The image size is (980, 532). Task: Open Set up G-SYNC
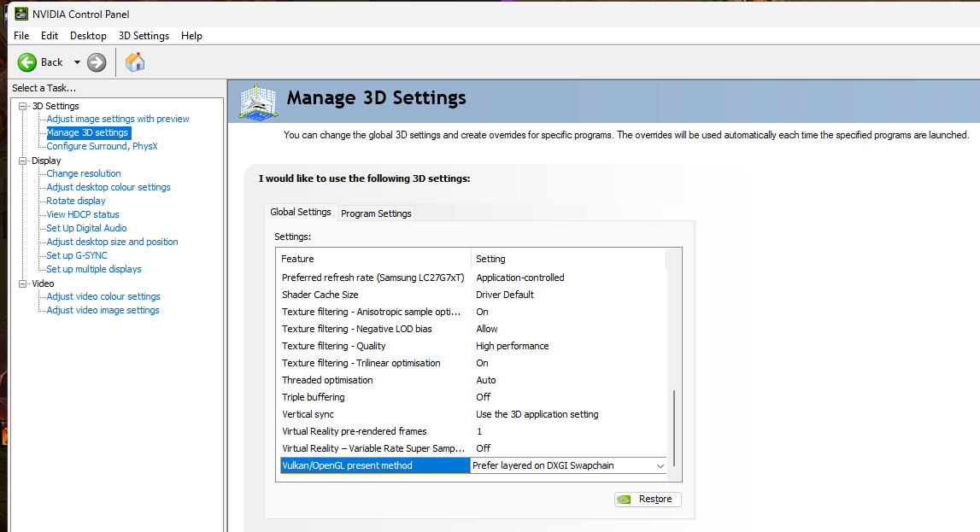[77, 255]
